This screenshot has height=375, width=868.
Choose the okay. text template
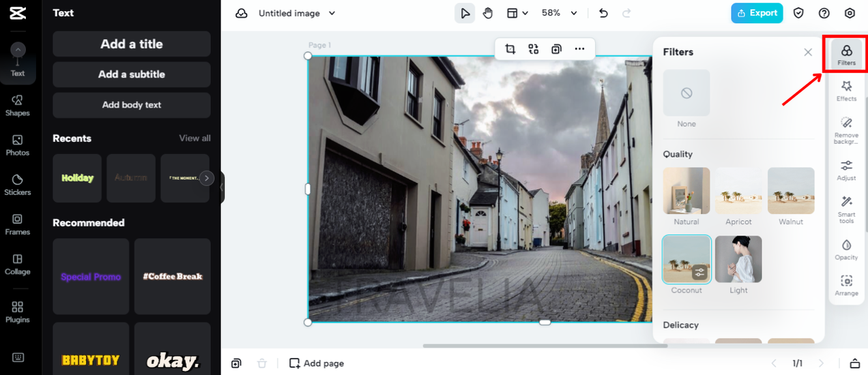click(x=173, y=349)
